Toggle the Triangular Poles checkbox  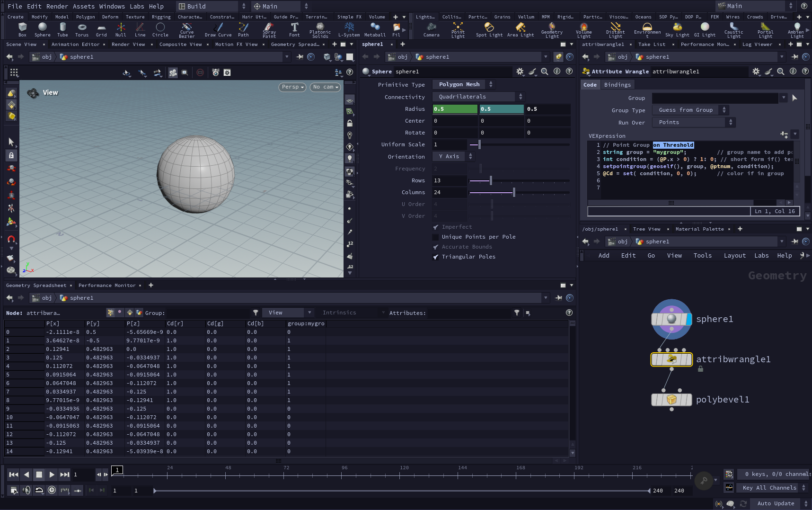(435, 257)
